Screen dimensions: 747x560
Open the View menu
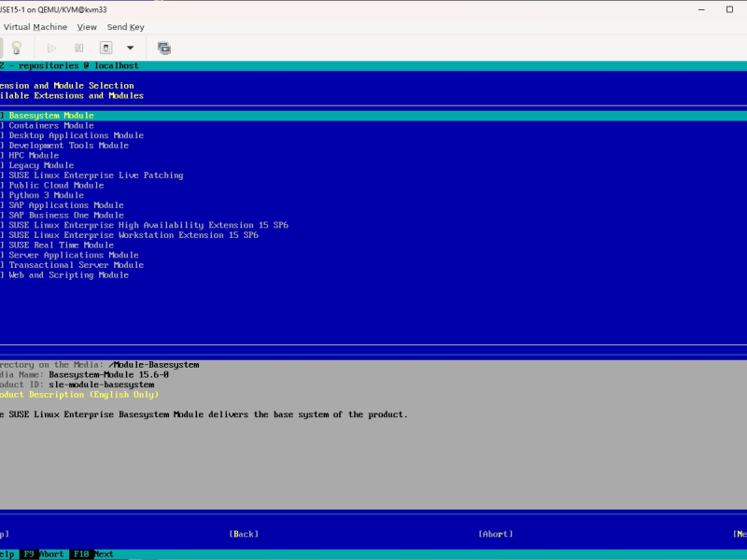(87, 27)
